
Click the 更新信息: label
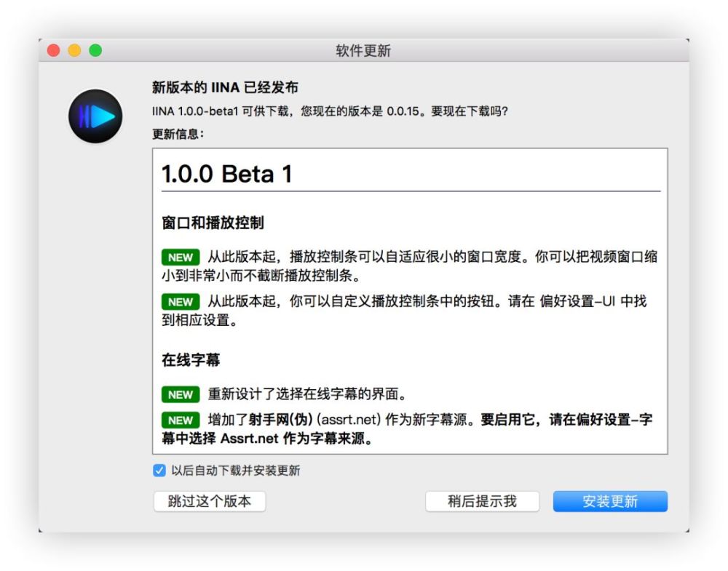click(x=178, y=134)
